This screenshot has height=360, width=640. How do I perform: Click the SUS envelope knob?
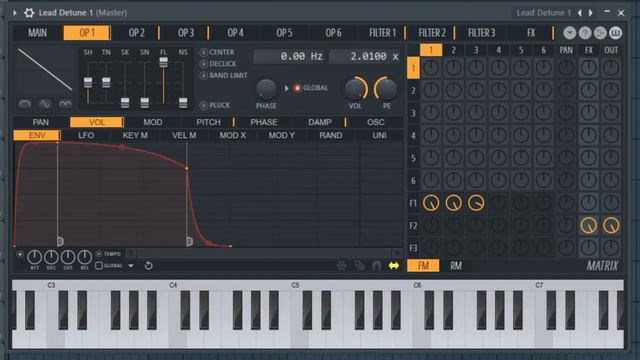(x=68, y=257)
